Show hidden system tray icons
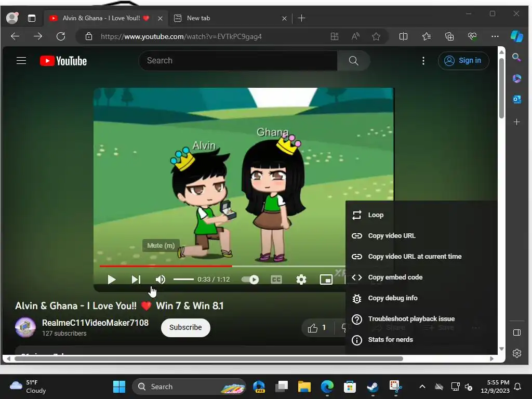Viewport: 532px width, 399px height. 422,387
